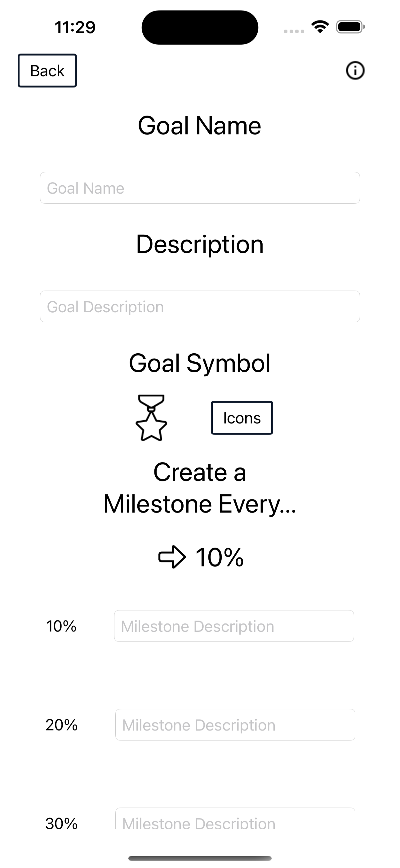Focus the Goal Description input field
The height and width of the screenshot is (868, 400).
pyautogui.click(x=200, y=307)
